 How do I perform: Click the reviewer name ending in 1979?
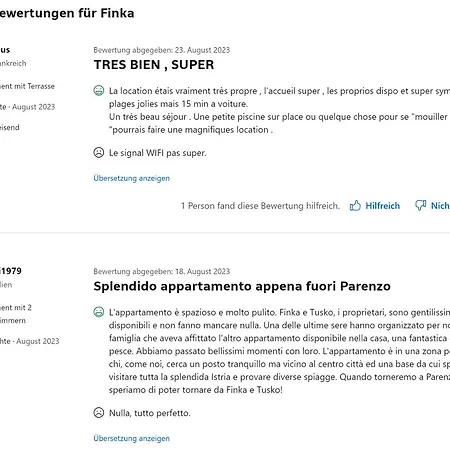click(x=11, y=271)
